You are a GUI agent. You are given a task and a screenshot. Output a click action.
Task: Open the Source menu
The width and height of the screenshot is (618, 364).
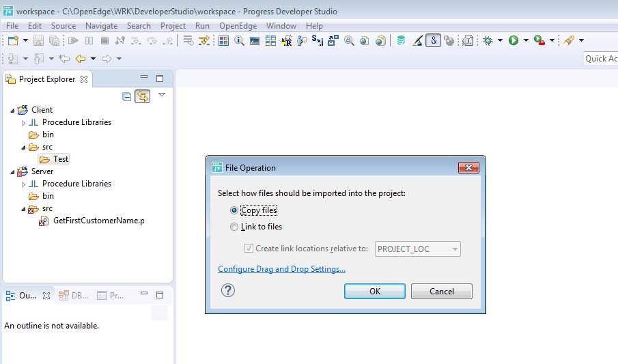64,26
